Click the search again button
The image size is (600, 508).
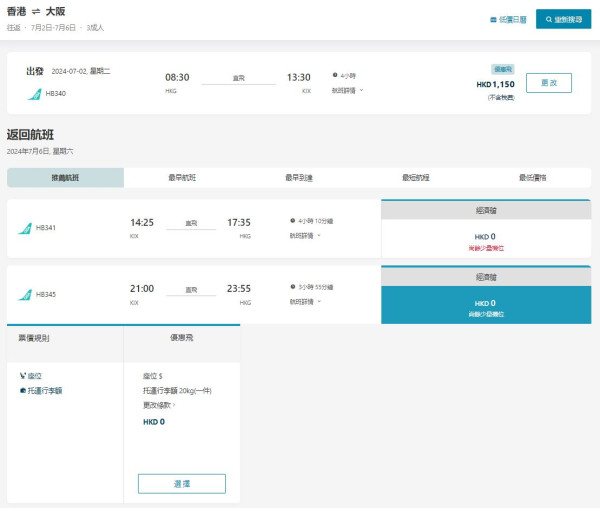pos(563,19)
